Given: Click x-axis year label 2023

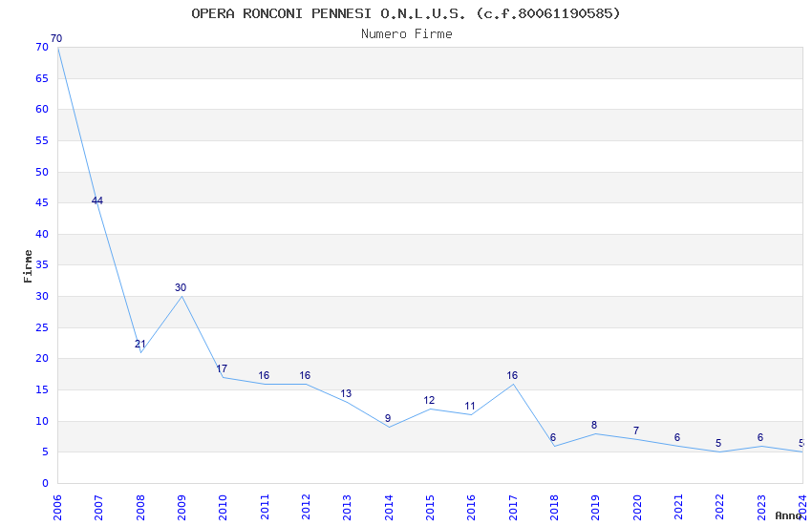Looking at the screenshot, I should click(761, 508).
